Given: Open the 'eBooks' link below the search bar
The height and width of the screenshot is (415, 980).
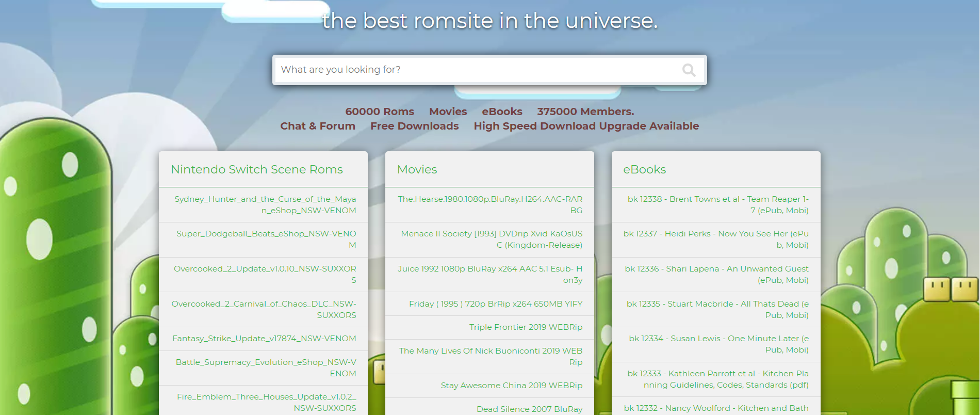Looking at the screenshot, I should click(502, 111).
